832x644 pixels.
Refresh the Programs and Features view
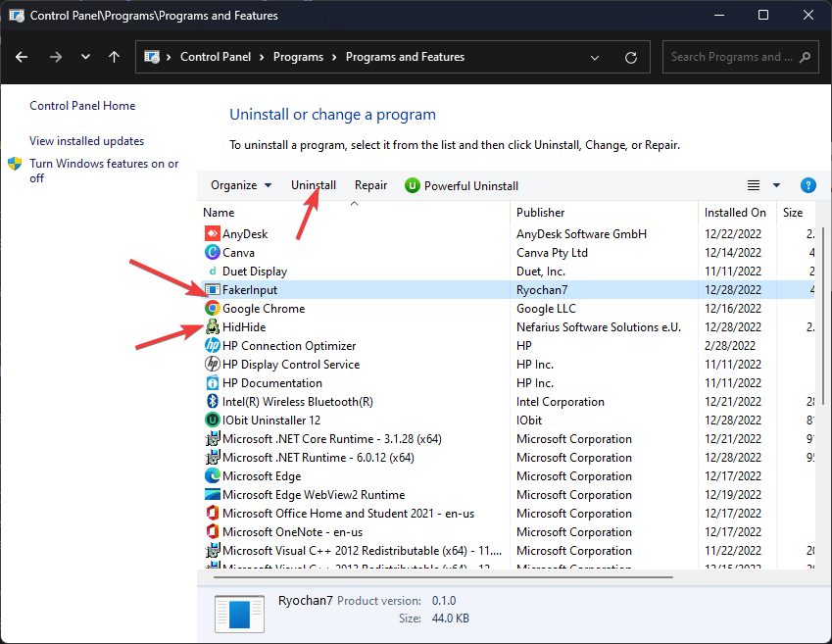tap(631, 57)
